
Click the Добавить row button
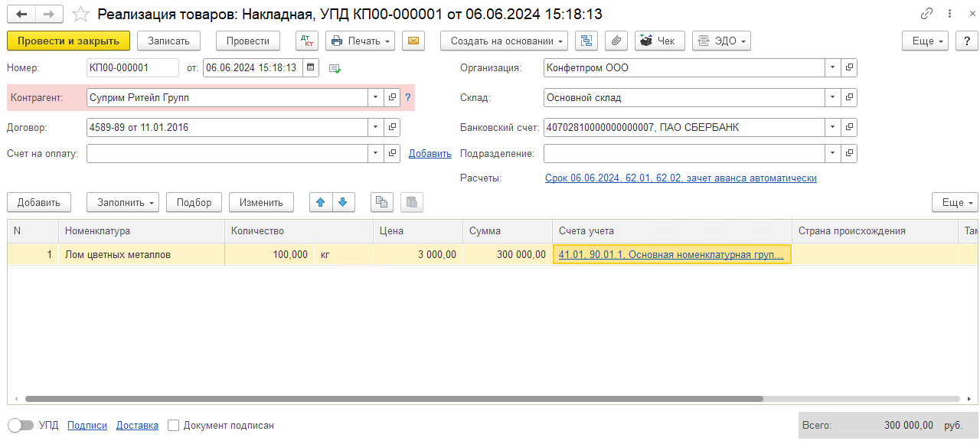(x=39, y=202)
